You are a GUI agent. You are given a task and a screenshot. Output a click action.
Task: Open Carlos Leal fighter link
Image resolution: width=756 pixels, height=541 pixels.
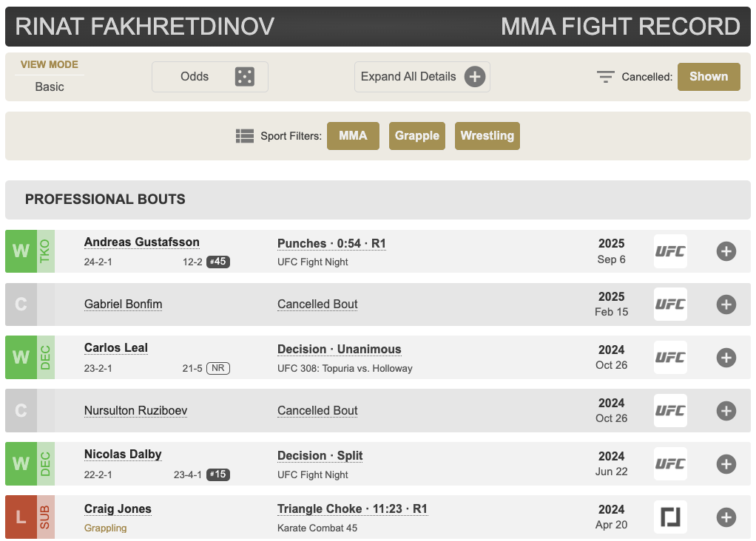tap(116, 348)
